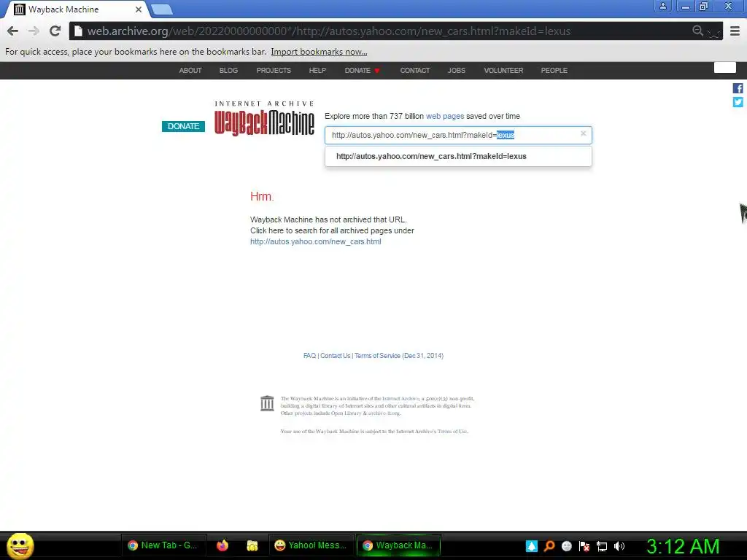747x560 pixels.
Task: Open the VOLUNTEER menu item
Action: [x=503, y=71]
